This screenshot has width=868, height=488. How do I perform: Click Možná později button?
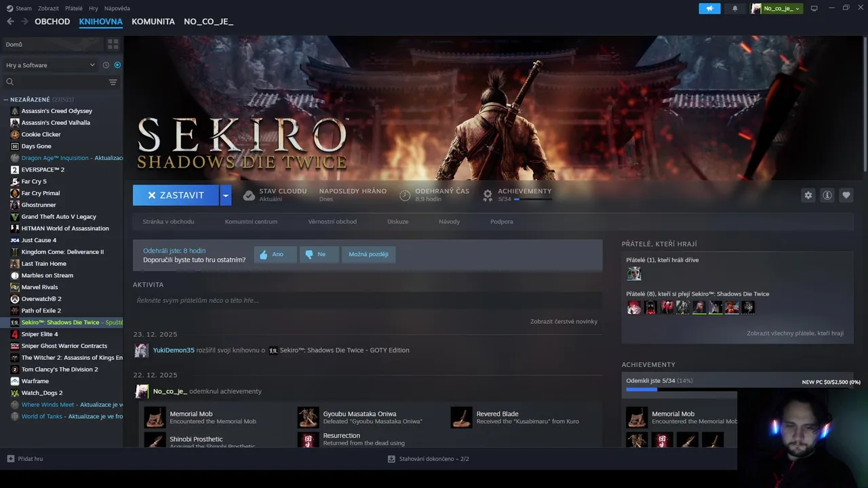(368, 254)
